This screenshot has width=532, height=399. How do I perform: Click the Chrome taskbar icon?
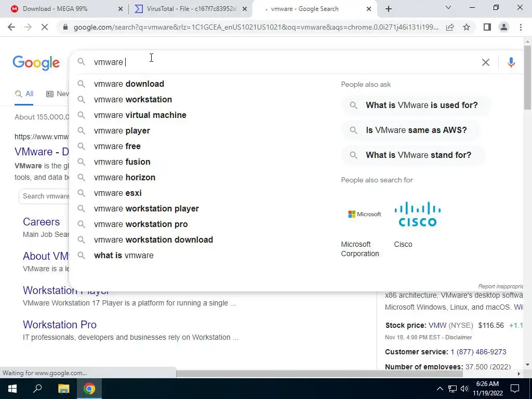click(89, 389)
